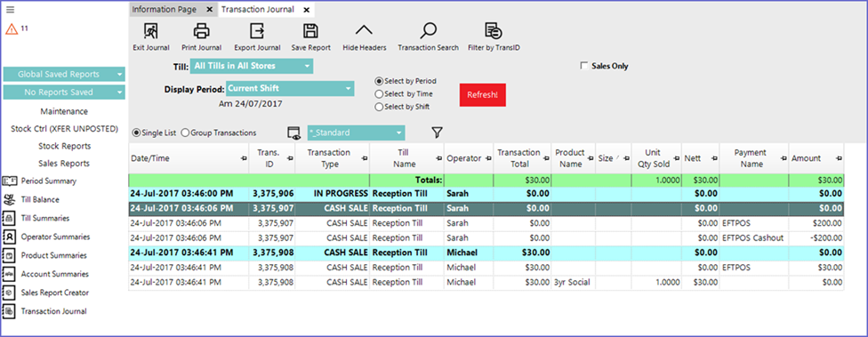Click the red Refresh! button
Viewport: 868px width, 337px height.
tap(482, 94)
